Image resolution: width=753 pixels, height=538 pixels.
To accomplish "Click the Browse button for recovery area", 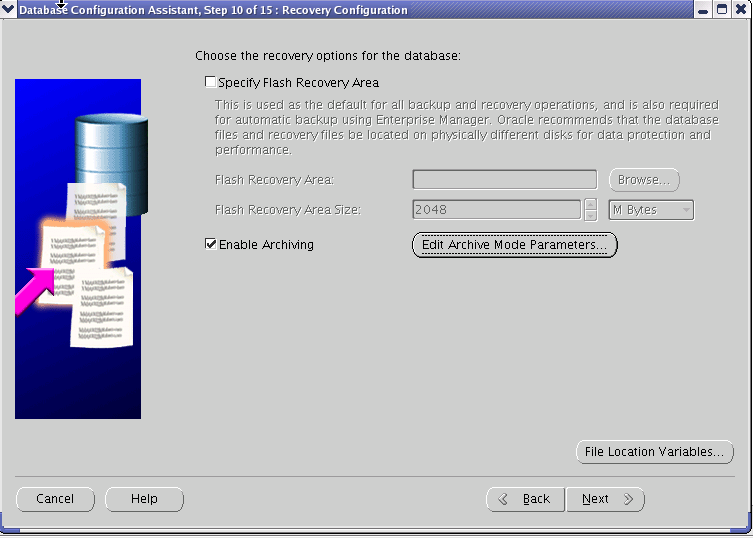I will (644, 180).
